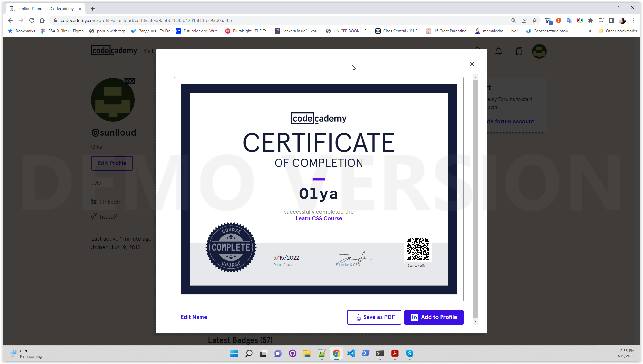Screen dimensions: 643x364
Task: Open File Explorer from taskbar
Action: point(307,354)
